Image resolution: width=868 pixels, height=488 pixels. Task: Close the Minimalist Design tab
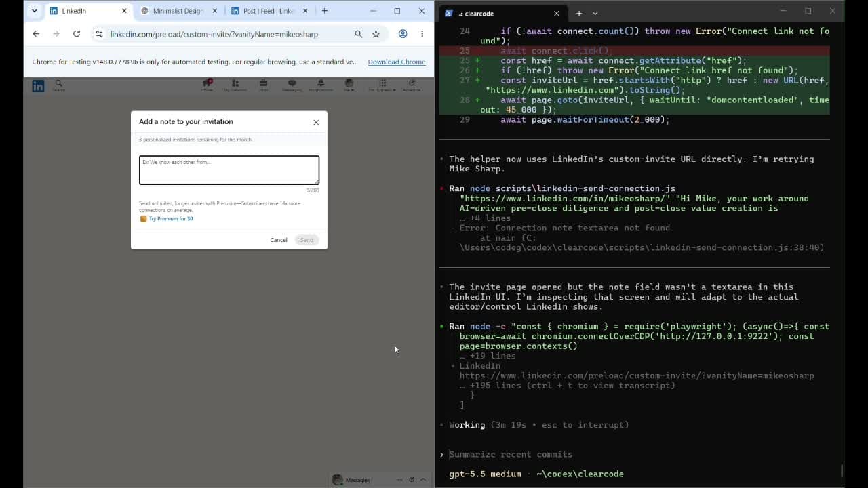point(215,11)
